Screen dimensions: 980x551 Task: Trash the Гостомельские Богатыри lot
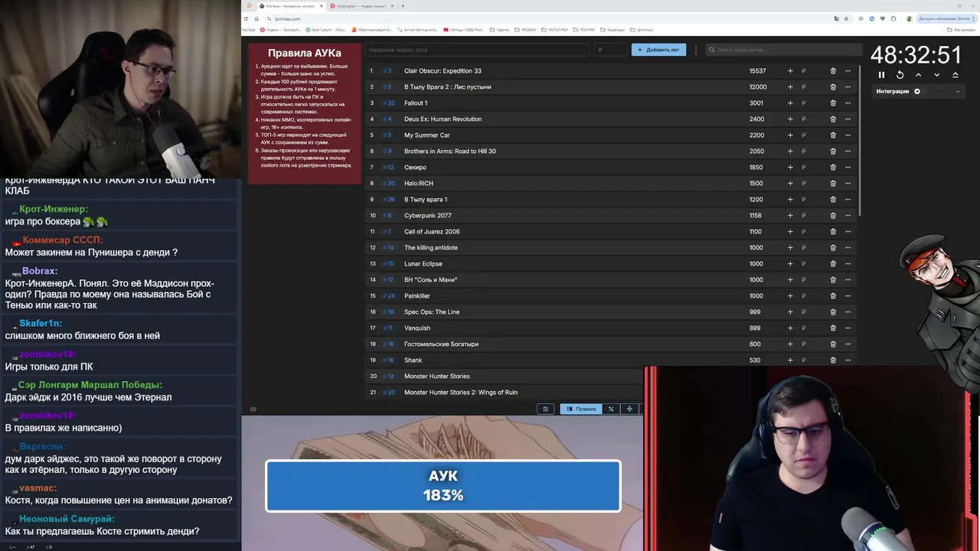833,344
